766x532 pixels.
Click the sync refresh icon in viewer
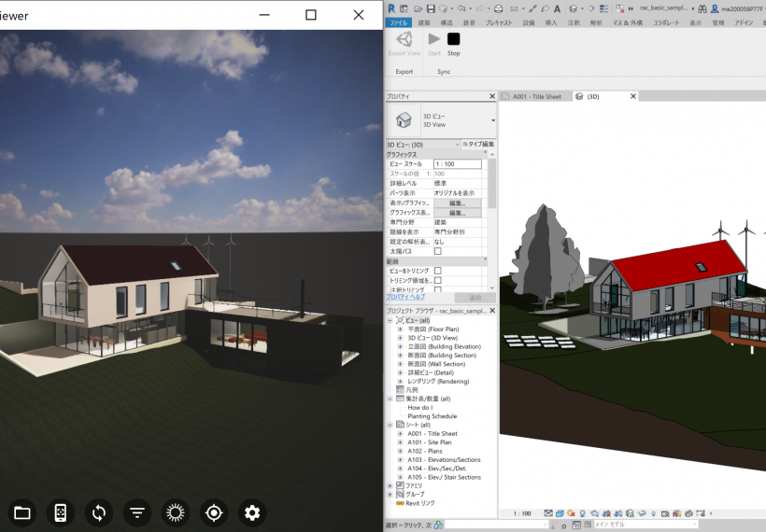[99, 512]
